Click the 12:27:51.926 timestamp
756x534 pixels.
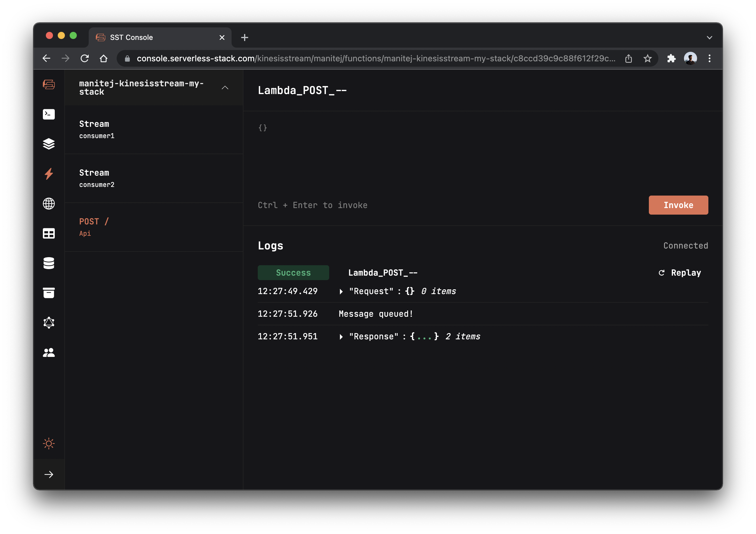288,314
